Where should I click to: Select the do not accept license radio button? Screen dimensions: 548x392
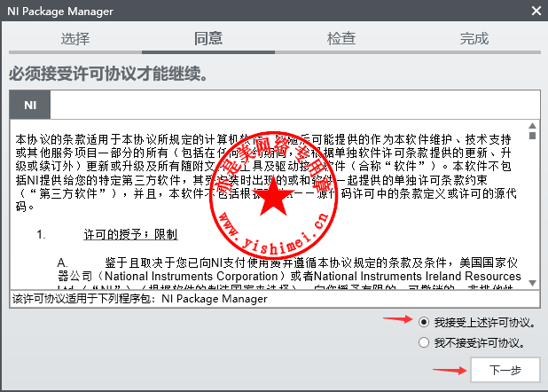click(424, 342)
